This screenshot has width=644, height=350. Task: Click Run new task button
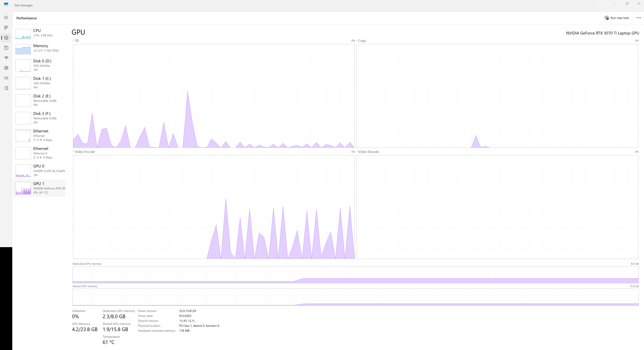pyautogui.click(x=616, y=18)
